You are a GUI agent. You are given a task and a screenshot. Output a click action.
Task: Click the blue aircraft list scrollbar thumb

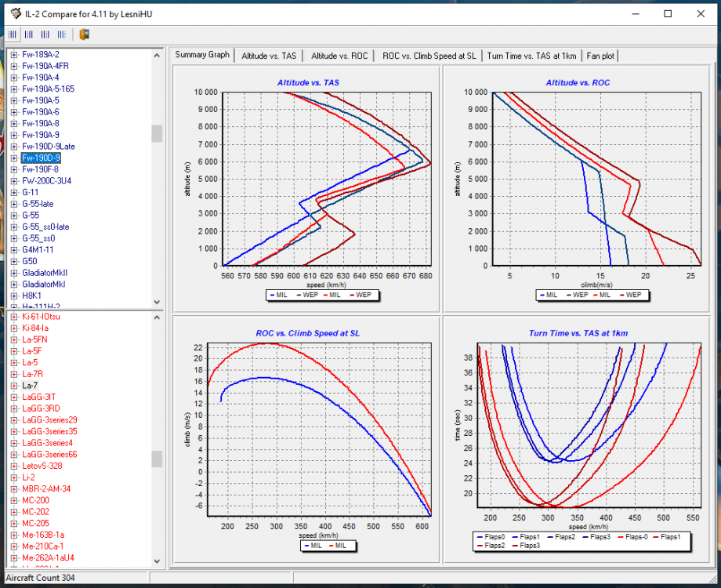coord(157,133)
